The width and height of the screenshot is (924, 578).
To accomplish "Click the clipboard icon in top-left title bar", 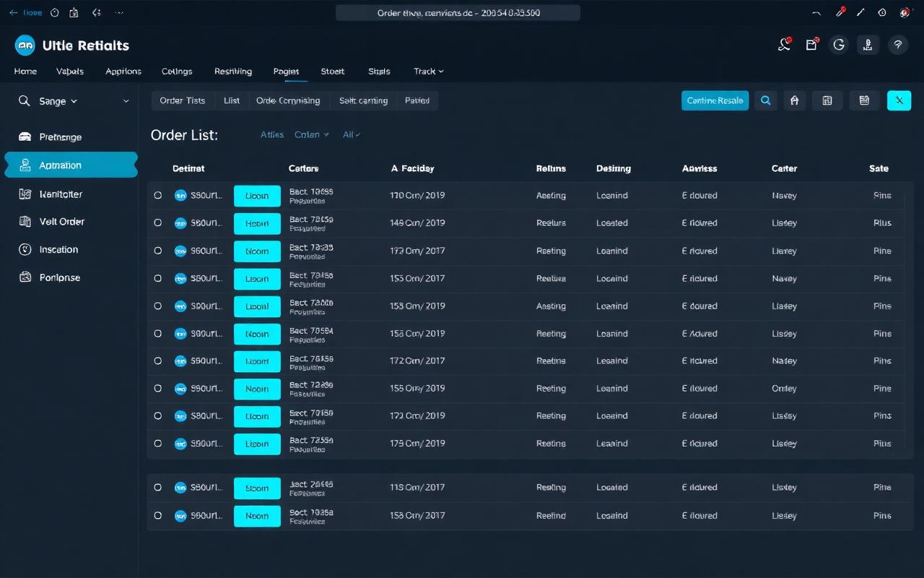I will [x=74, y=13].
